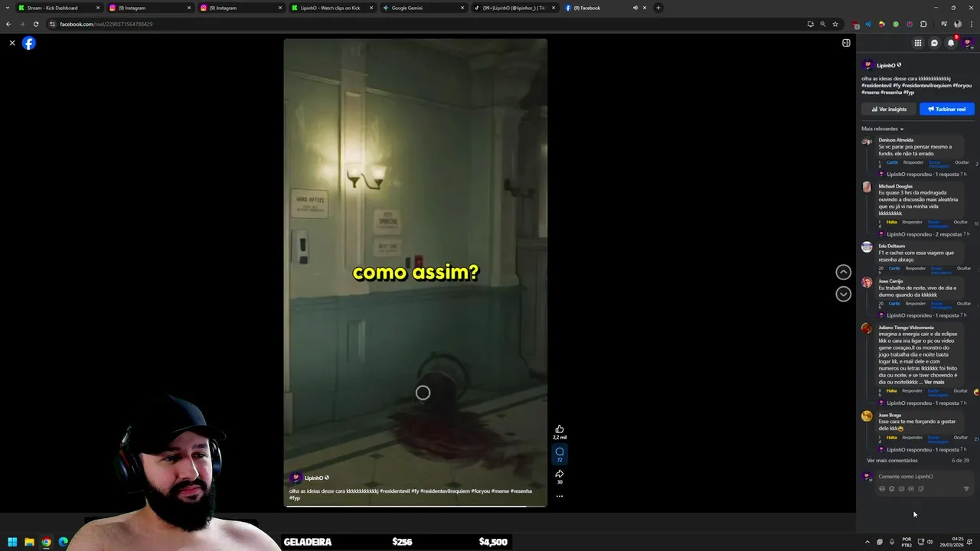Open the Facebook menu grid icon
This screenshot has width=980, height=551.
917,43
